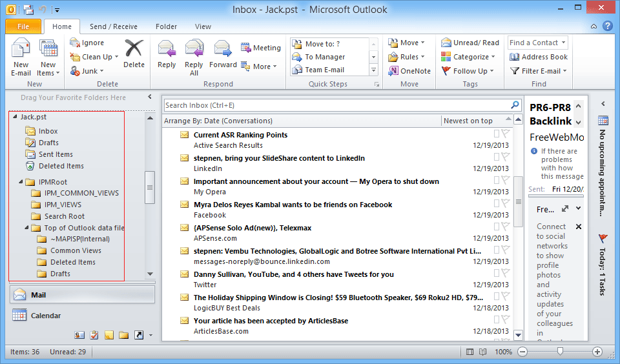This screenshot has height=364, width=620.
Task: Click the zoom out minus button
Action: (522, 352)
